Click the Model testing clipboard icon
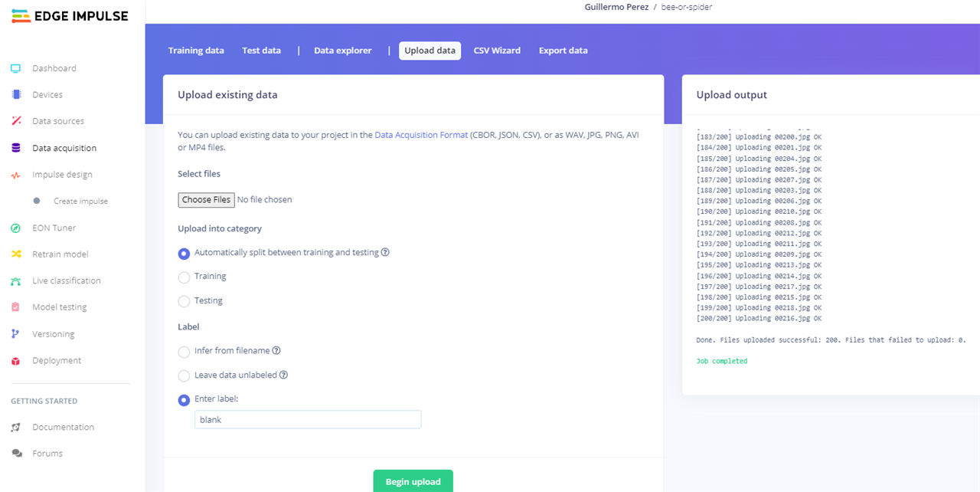The height and width of the screenshot is (492, 980). tap(16, 307)
